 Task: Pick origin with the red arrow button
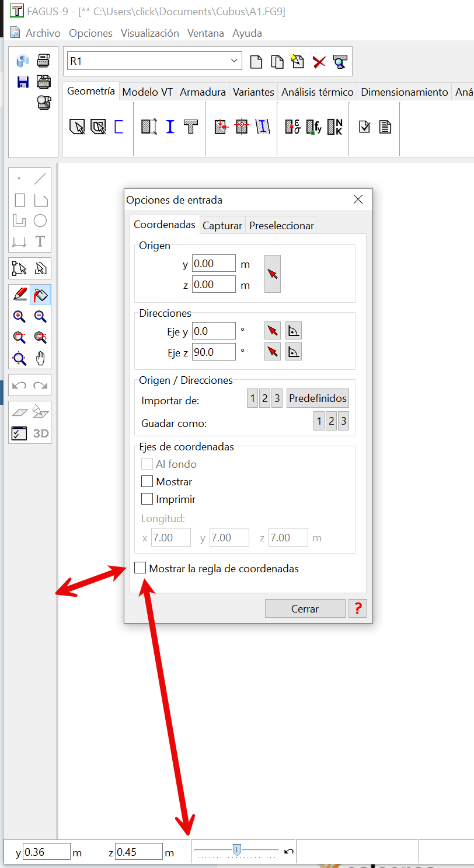273,274
